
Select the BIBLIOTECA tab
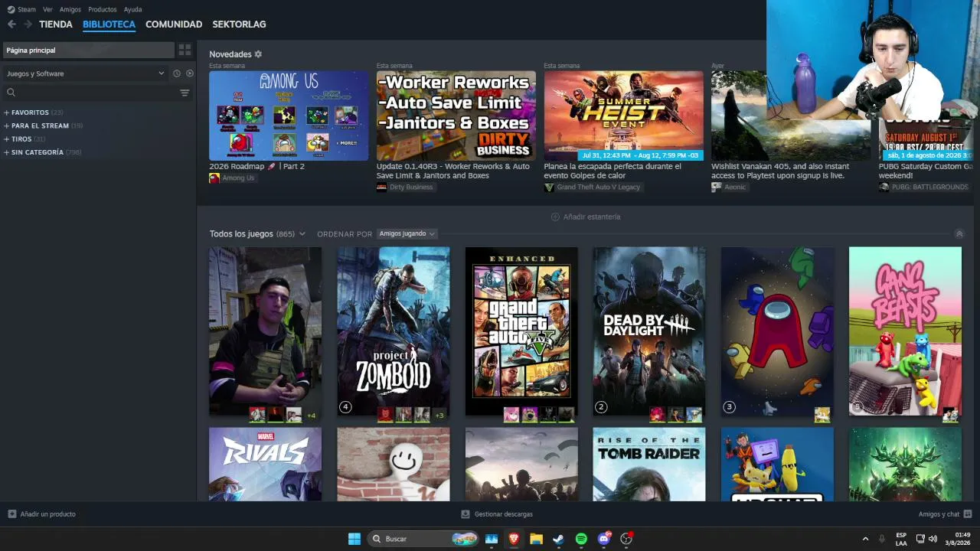(109, 24)
